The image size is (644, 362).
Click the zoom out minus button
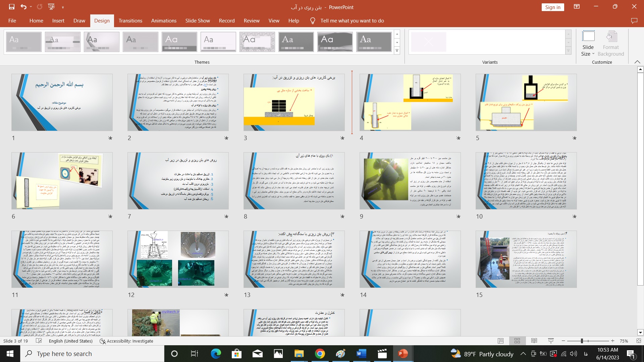[x=563, y=341]
